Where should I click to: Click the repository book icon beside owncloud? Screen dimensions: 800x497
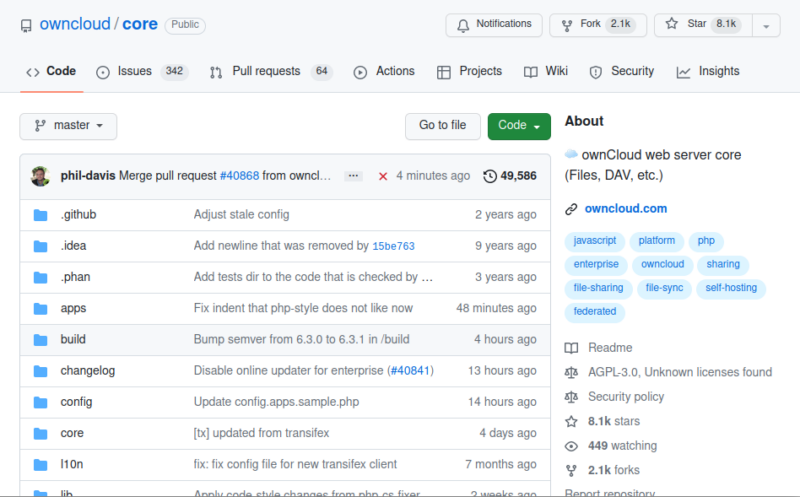[26, 26]
